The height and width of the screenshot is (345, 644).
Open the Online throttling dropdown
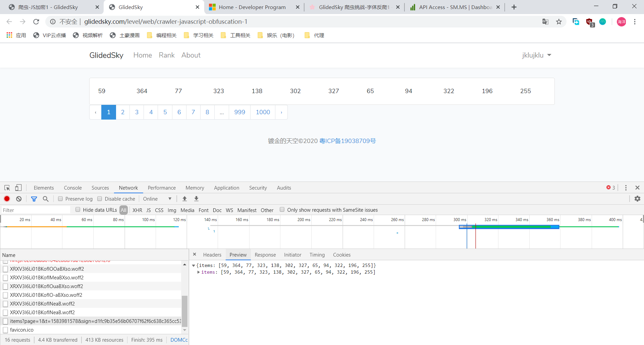click(x=157, y=199)
